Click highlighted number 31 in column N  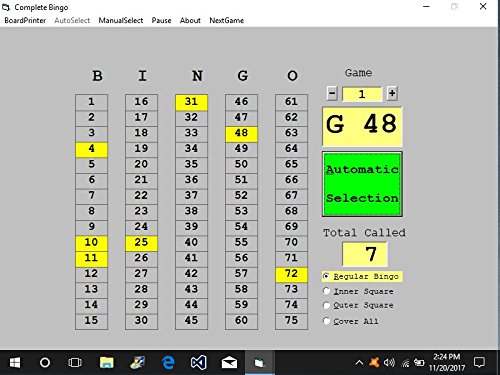191,102
